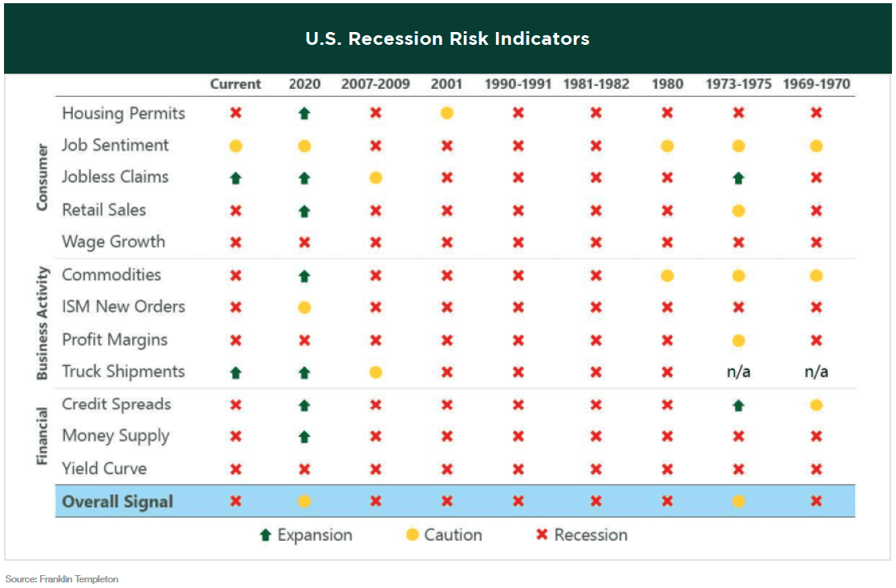Click the Truck Shipments n/a under 1973-1975
This screenshot has height=588, width=896.
point(738,372)
